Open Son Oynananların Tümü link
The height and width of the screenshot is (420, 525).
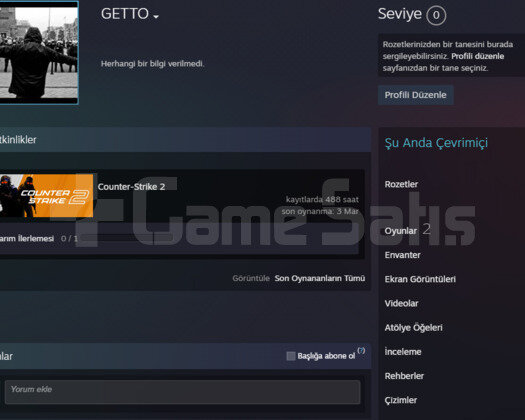(x=320, y=278)
